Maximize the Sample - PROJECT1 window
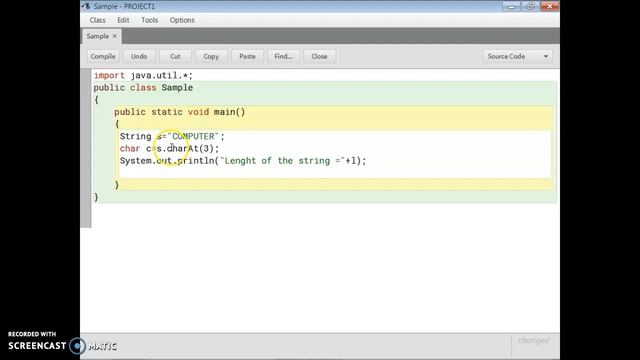 pos(530,6)
